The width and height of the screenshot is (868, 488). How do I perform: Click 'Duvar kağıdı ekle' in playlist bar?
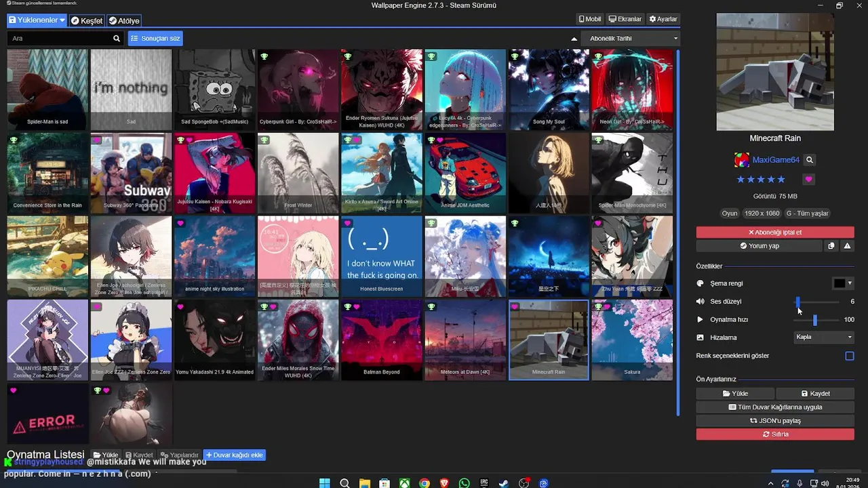[x=234, y=455]
